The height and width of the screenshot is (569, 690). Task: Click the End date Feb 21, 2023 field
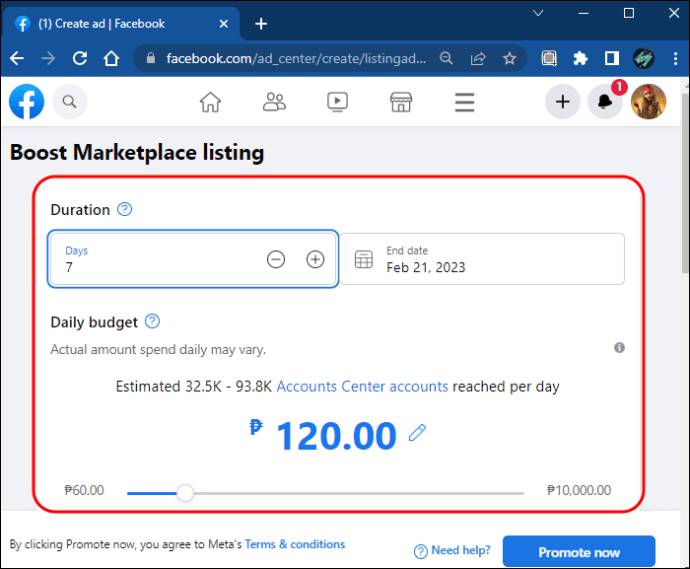pos(482,259)
